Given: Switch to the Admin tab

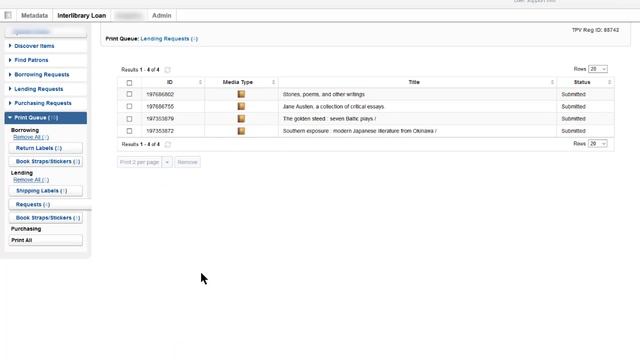Looking at the screenshot, I should [162, 16].
